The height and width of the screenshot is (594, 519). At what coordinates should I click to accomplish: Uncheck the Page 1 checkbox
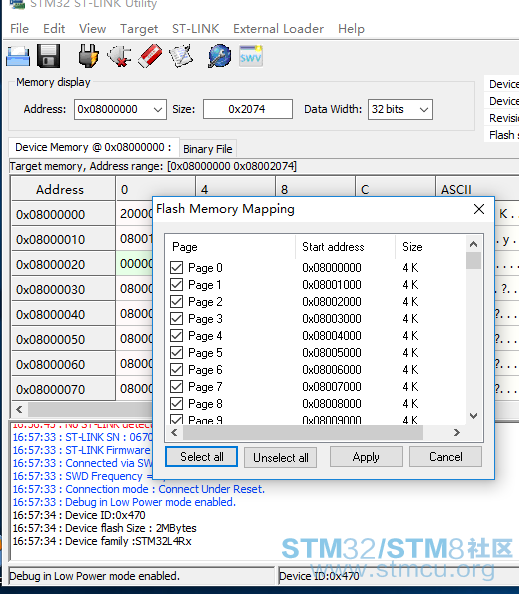177,284
